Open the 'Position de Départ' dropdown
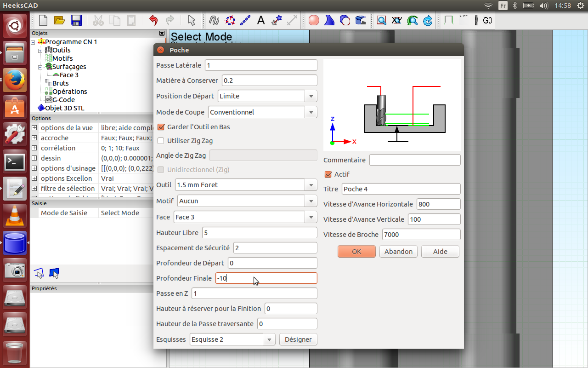The height and width of the screenshot is (368, 588). point(267,96)
